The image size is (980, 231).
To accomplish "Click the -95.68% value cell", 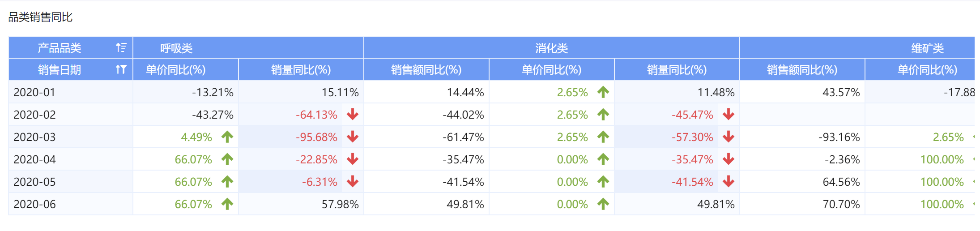I will point(316,137).
